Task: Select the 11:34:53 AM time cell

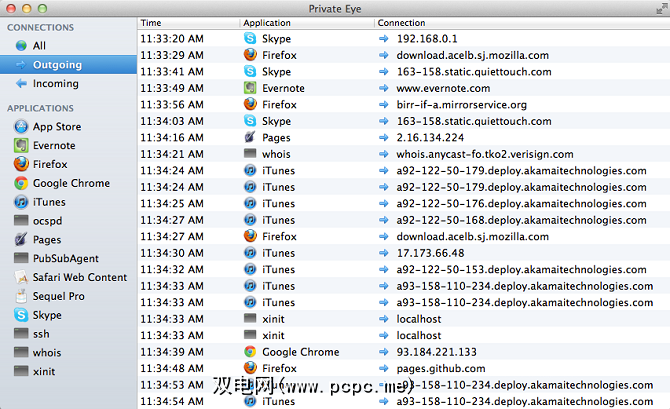Action: [x=172, y=385]
